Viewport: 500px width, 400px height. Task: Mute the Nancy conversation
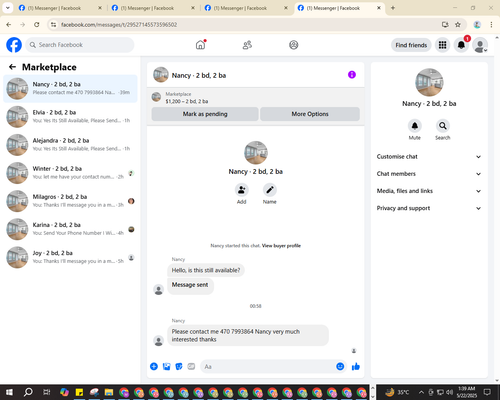415,126
